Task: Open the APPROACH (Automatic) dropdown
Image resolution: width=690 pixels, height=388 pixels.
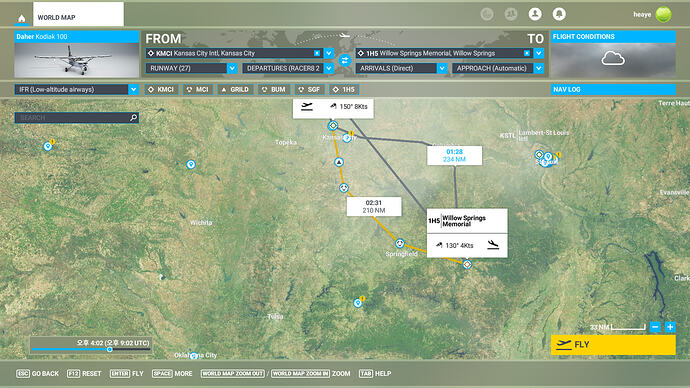Action: tap(498, 68)
